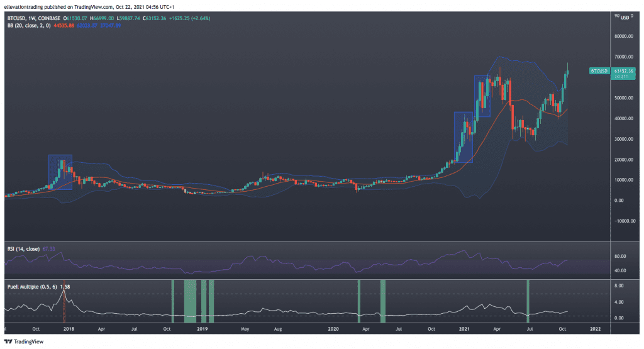
Task: Click the 2018 label on time axis
Action: point(69,329)
